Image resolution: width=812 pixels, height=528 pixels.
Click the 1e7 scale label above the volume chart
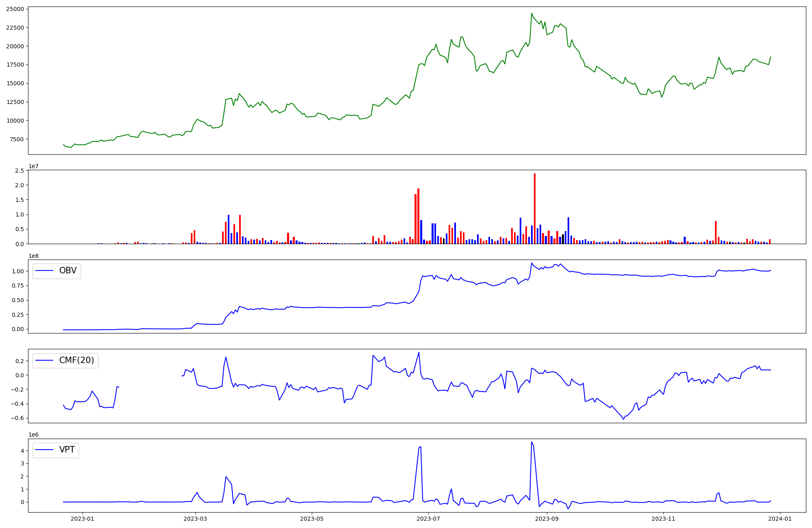point(33,167)
